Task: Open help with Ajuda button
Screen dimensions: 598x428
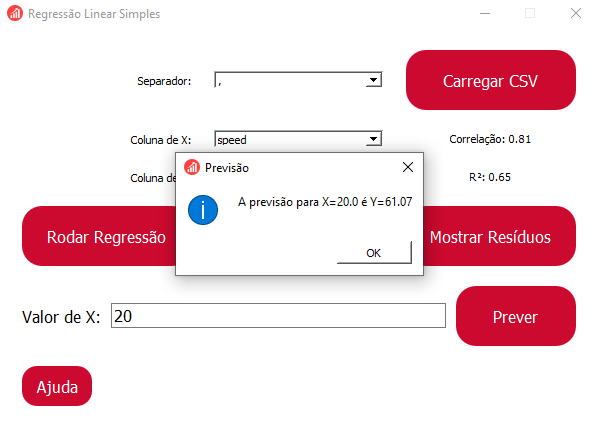Action: click(57, 386)
